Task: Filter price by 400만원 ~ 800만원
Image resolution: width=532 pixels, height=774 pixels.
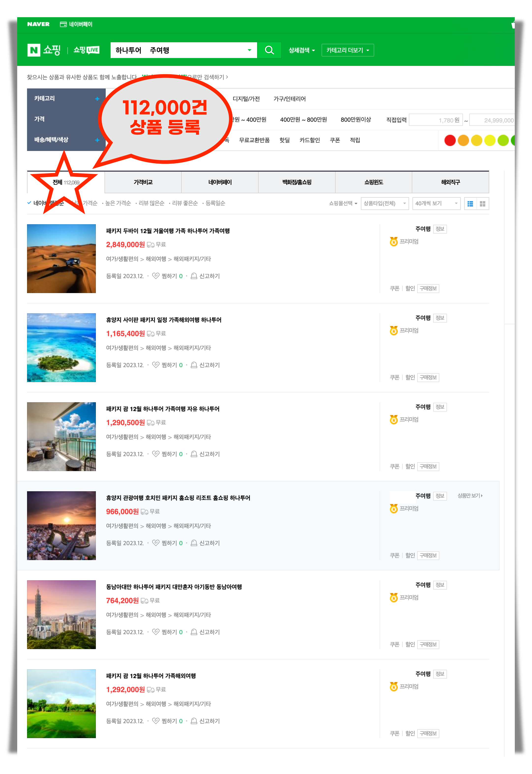Action: [x=303, y=120]
